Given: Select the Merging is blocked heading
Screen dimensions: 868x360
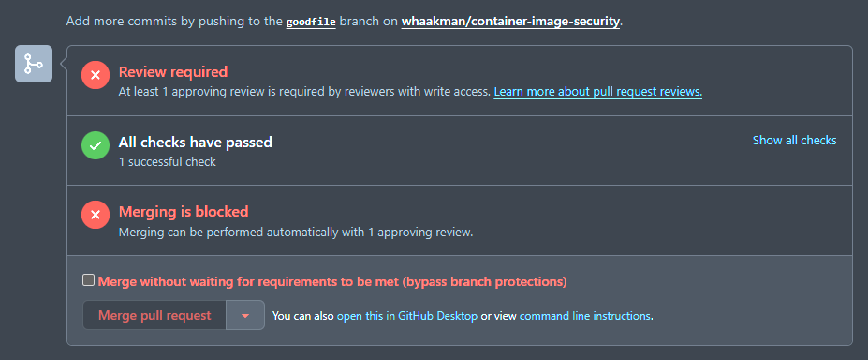Looking at the screenshot, I should (x=184, y=212).
